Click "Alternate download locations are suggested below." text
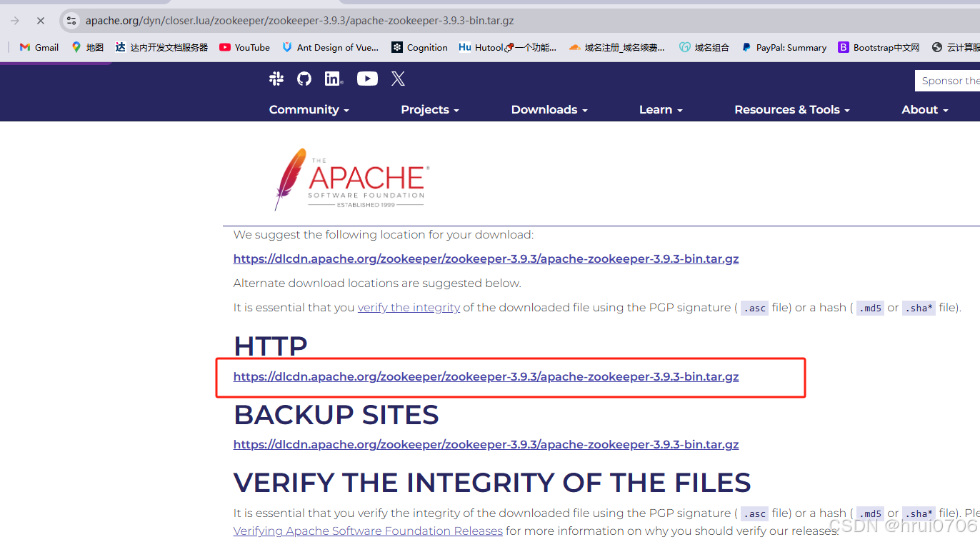 pyautogui.click(x=377, y=283)
